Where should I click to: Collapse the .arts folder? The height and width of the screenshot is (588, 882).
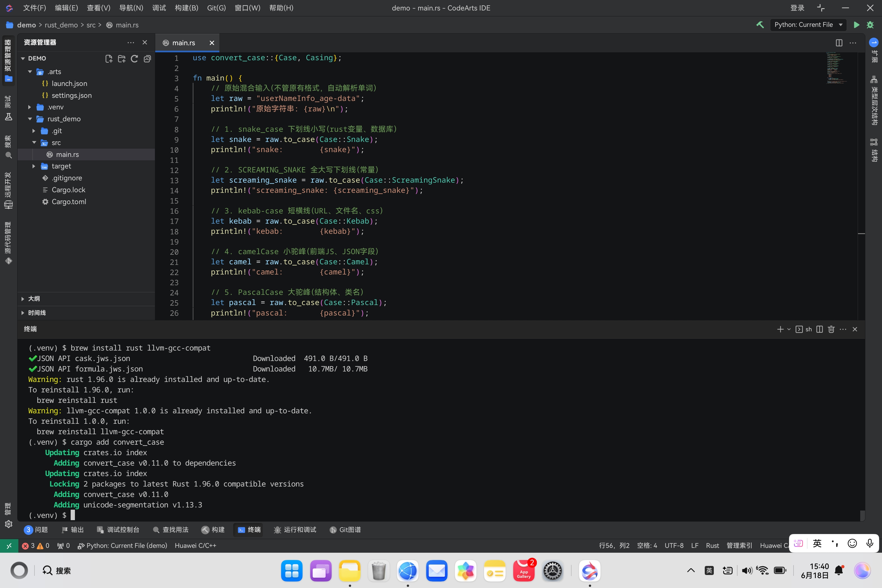click(x=30, y=72)
